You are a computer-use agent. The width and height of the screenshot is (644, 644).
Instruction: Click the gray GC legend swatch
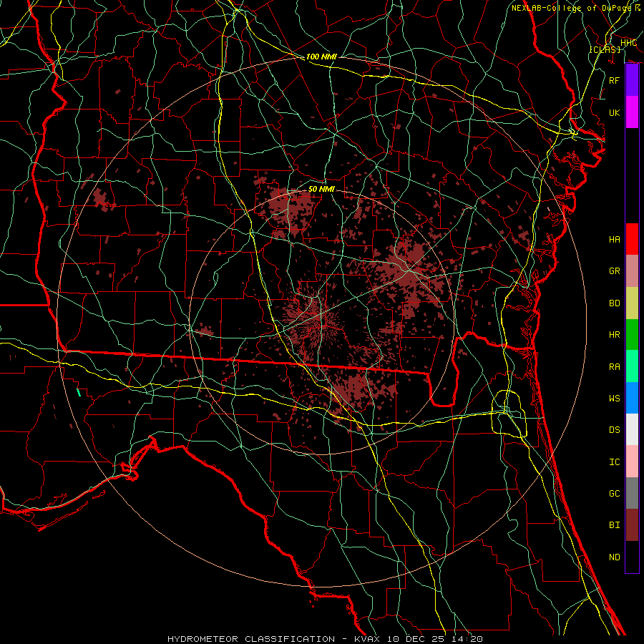pyautogui.click(x=632, y=493)
